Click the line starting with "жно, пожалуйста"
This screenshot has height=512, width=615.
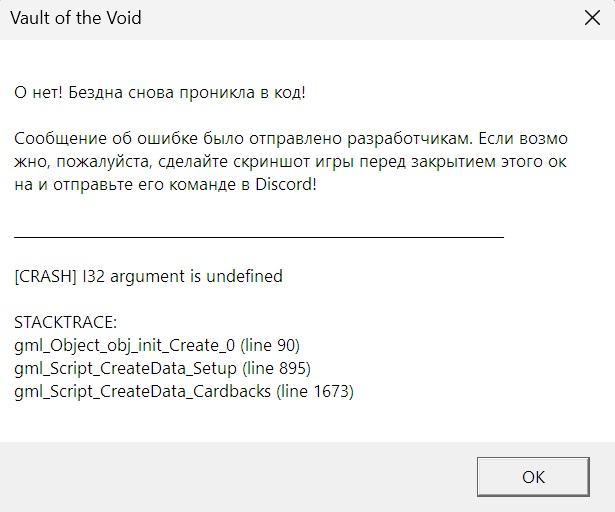292,161
